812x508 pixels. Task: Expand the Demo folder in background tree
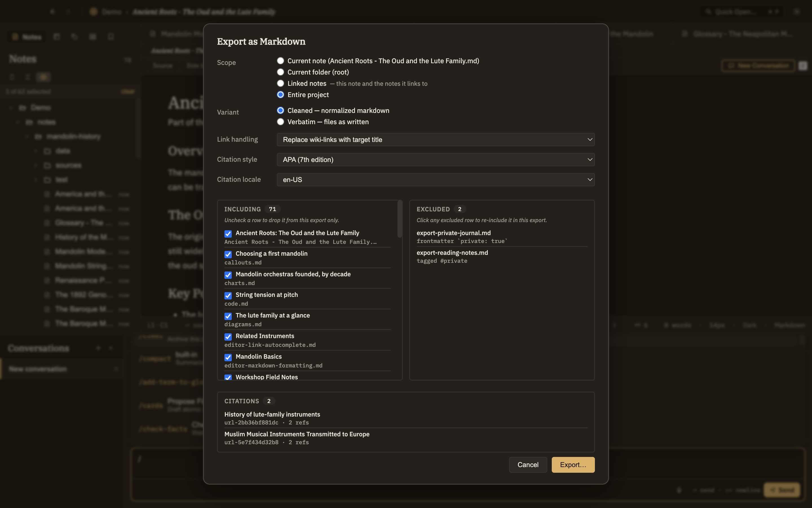[11, 108]
